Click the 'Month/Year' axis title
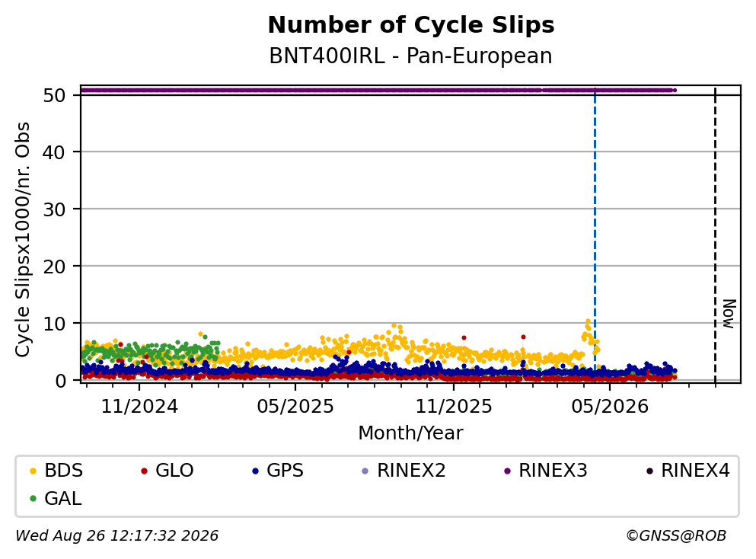This screenshot has height=559, width=756. (410, 433)
